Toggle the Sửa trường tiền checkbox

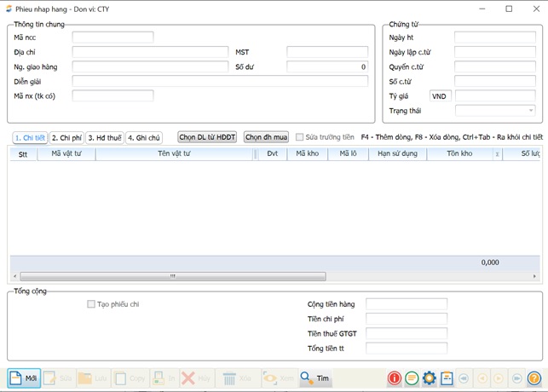[299, 137]
